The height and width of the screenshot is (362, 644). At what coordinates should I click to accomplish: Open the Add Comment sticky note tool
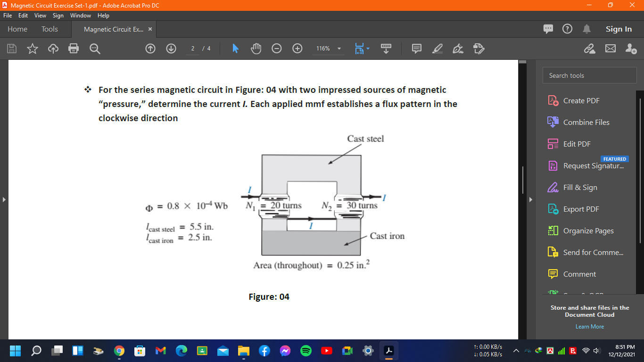[416, 49]
